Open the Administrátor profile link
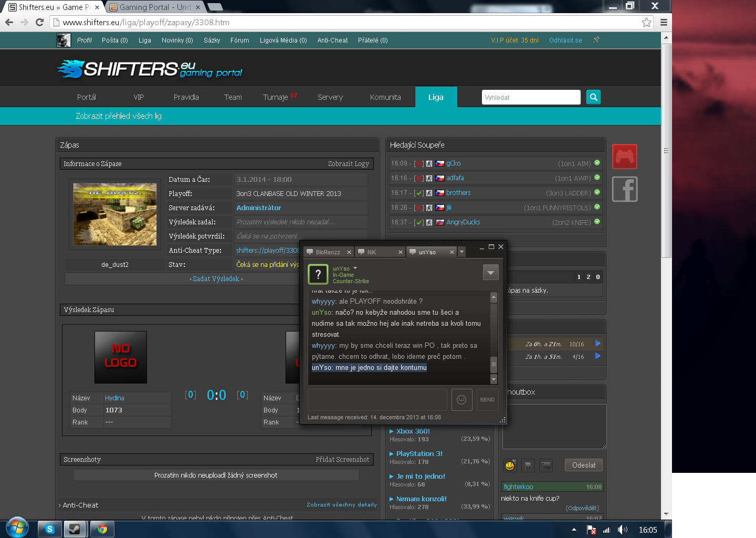 [x=258, y=208]
